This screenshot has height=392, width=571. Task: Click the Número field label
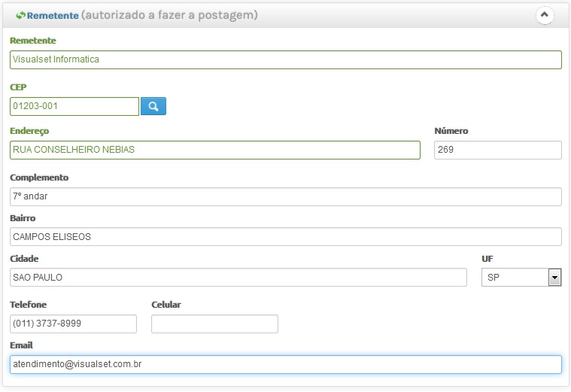pyautogui.click(x=451, y=131)
